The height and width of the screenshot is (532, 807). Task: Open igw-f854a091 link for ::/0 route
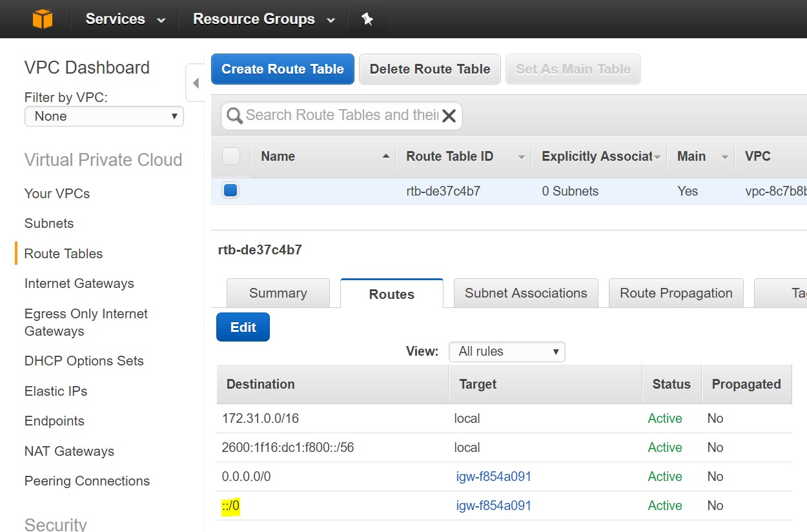tap(493, 506)
